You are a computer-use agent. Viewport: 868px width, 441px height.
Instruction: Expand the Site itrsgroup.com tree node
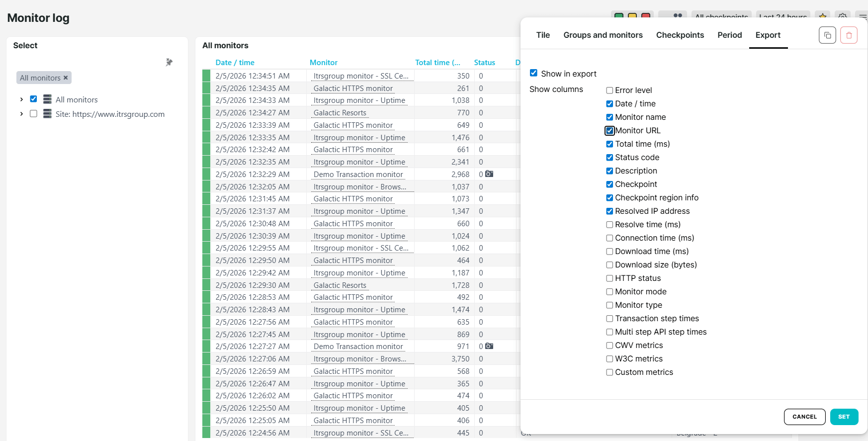[x=21, y=114]
